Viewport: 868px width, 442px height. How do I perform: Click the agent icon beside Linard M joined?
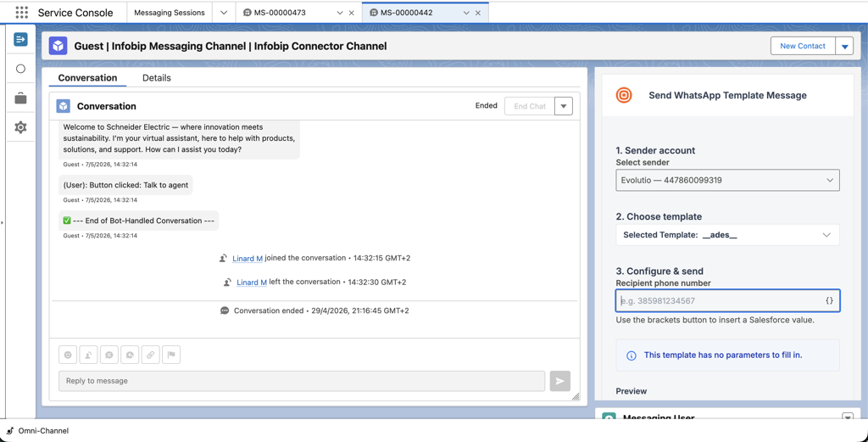(224, 258)
